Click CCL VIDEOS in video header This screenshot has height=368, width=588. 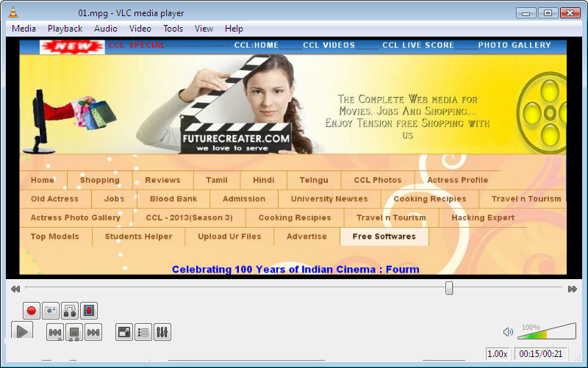click(x=329, y=46)
